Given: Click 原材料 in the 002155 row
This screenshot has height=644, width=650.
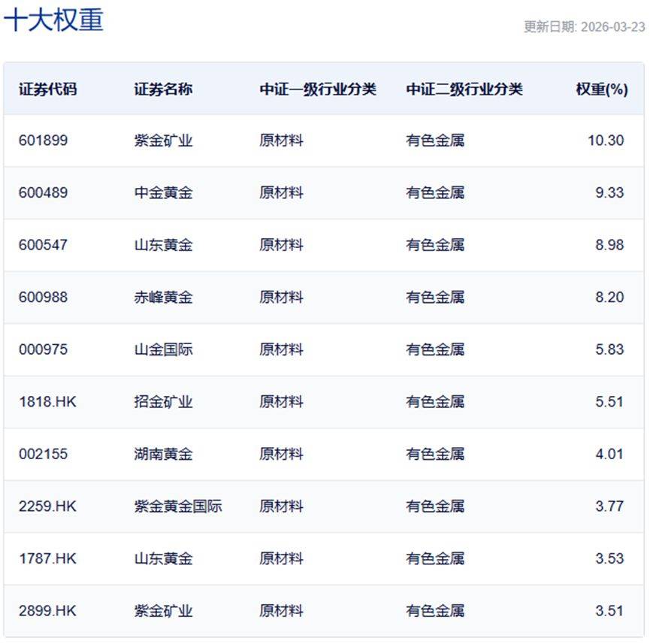Looking at the screenshot, I should [x=281, y=454].
